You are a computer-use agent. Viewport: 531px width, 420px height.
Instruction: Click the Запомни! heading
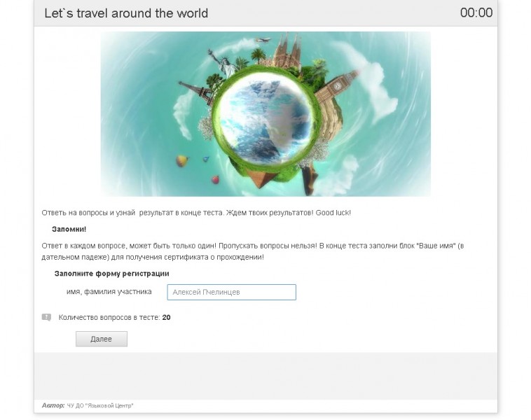(x=69, y=229)
